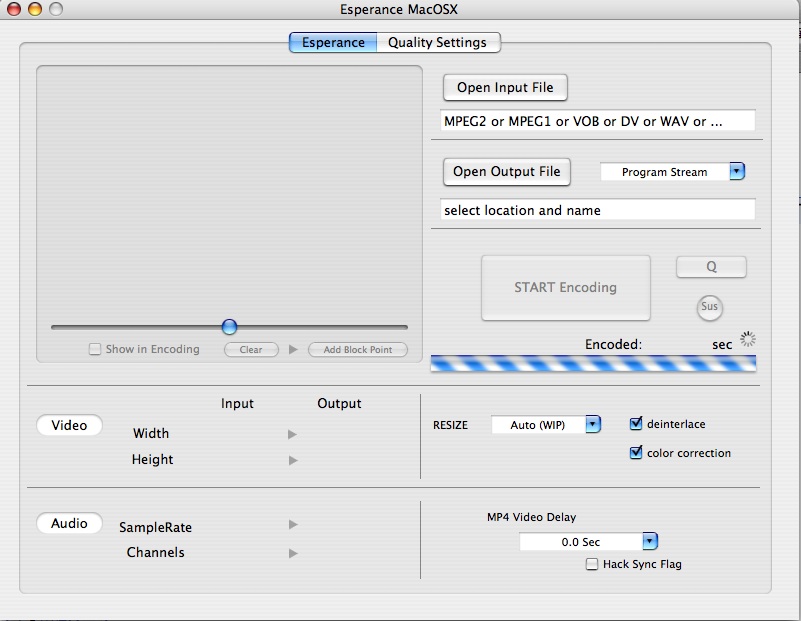801x621 pixels.
Task: Minimize the window with the yellow button
Action: [x=35, y=9]
